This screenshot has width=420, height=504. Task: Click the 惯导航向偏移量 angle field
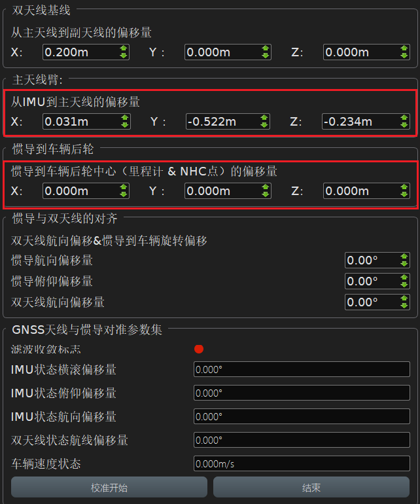[x=377, y=261]
